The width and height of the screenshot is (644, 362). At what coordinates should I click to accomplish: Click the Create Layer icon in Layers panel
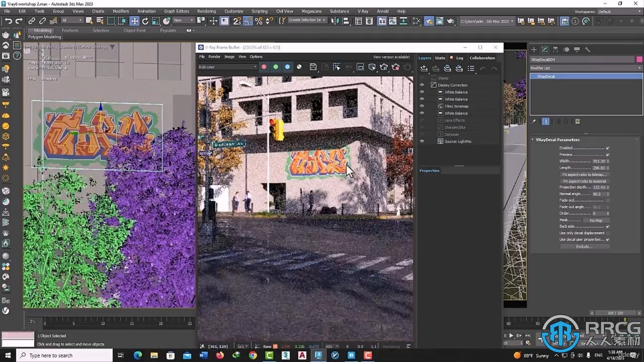[x=424, y=68]
